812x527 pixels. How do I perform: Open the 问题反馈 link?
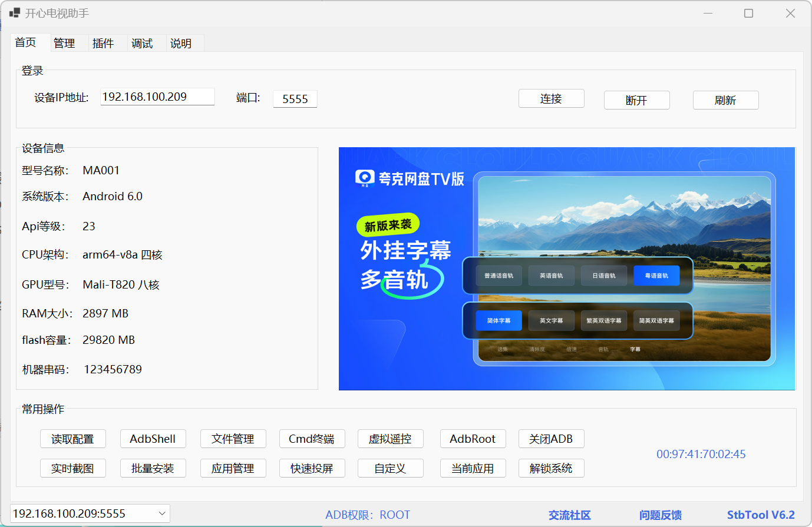click(661, 515)
